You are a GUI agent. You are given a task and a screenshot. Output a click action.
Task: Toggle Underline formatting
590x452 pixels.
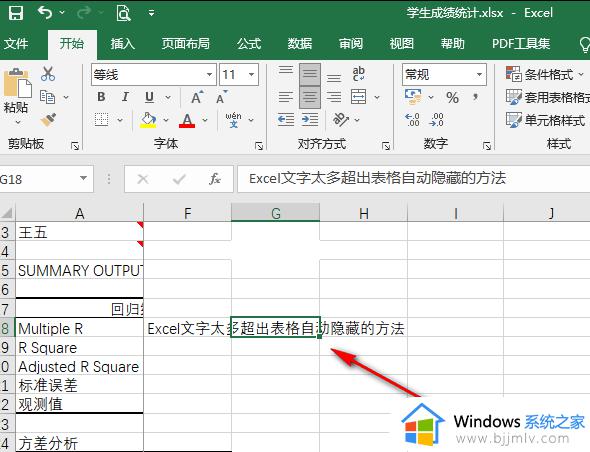click(x=149, y=97)
